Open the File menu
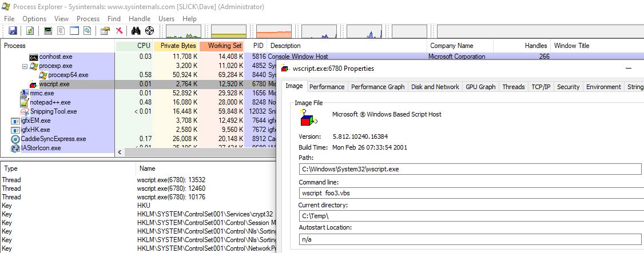Screen dimensions: 644x253 pos(9,18)
